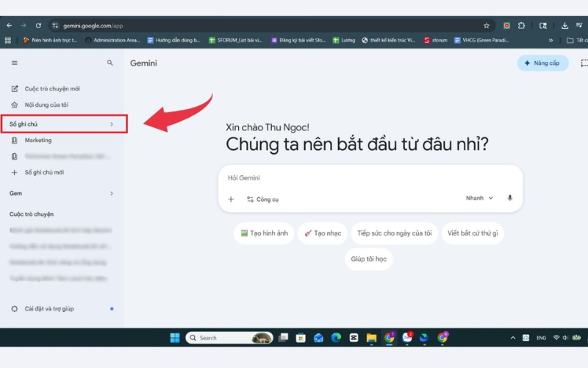Start a new chat with Cuộc trò chuyện mới
This screenshot has width=588, height=368.
52,88
